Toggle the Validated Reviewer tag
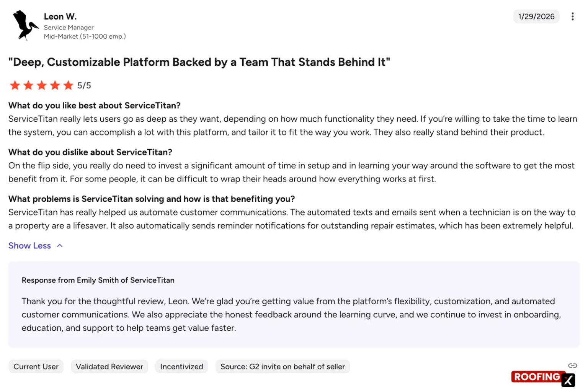Screen dimensions: 588x392 click(x=109, y=366)
